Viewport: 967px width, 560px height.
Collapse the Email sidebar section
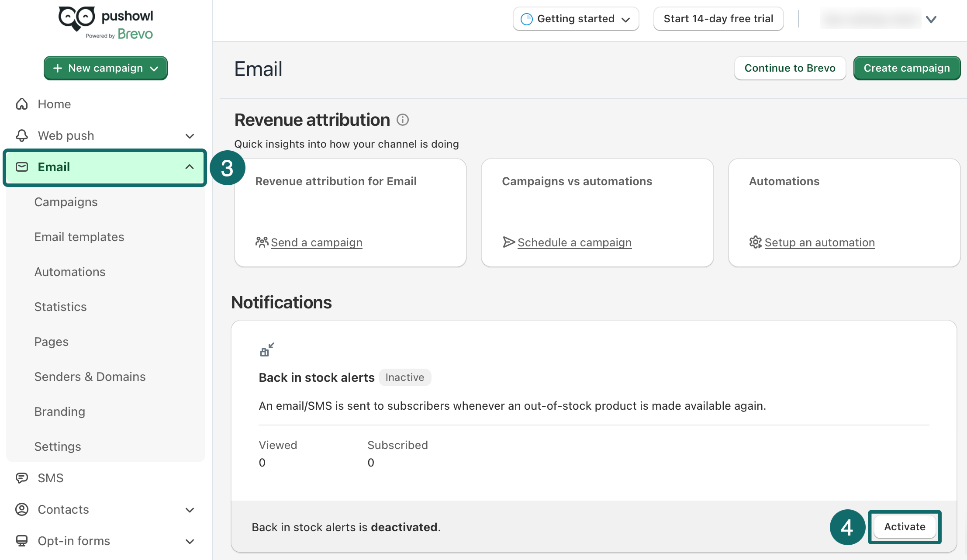pyautogui.click(x=190, y=167)
